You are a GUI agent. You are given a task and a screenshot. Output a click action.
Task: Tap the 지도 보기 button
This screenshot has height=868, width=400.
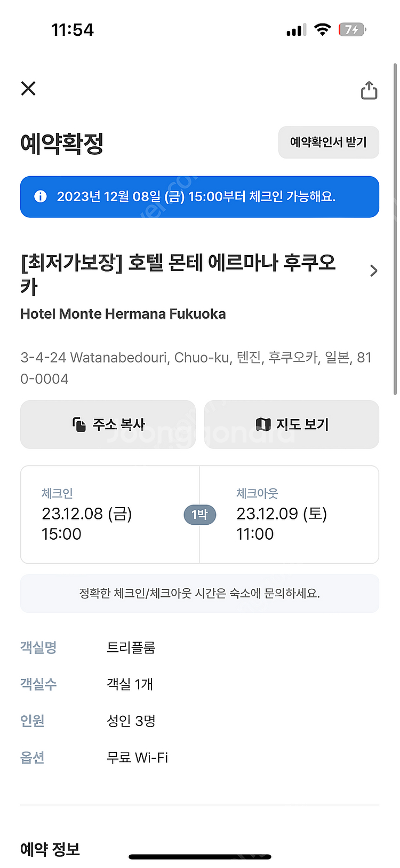click(291, 424)
